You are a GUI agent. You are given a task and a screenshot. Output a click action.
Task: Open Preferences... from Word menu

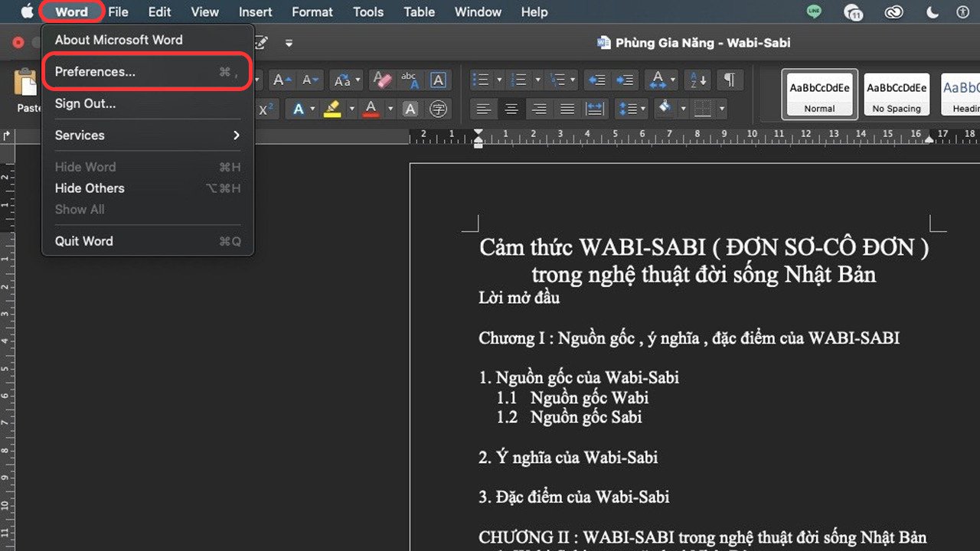148,72
